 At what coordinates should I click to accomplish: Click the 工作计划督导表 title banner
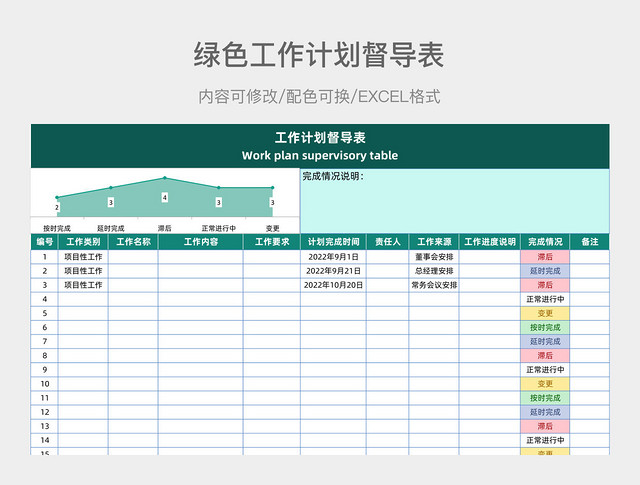point(320,146)
